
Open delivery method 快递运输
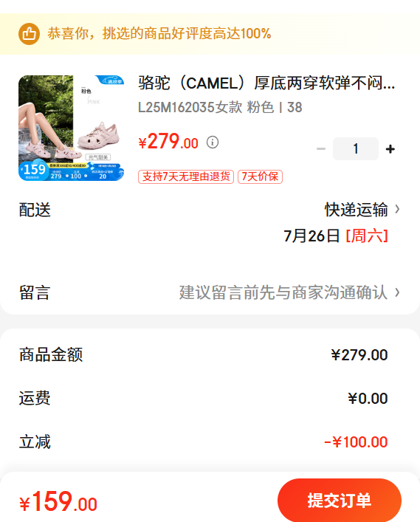coord(356,210)
